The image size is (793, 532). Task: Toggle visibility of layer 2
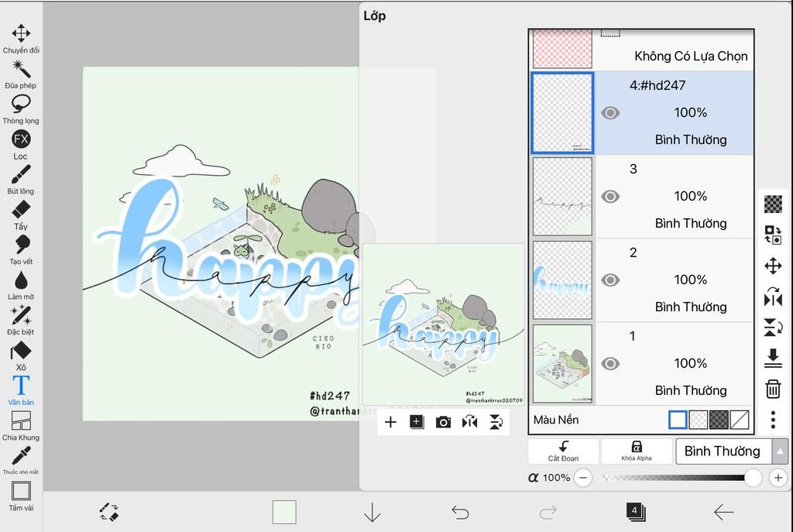(610, 280)
